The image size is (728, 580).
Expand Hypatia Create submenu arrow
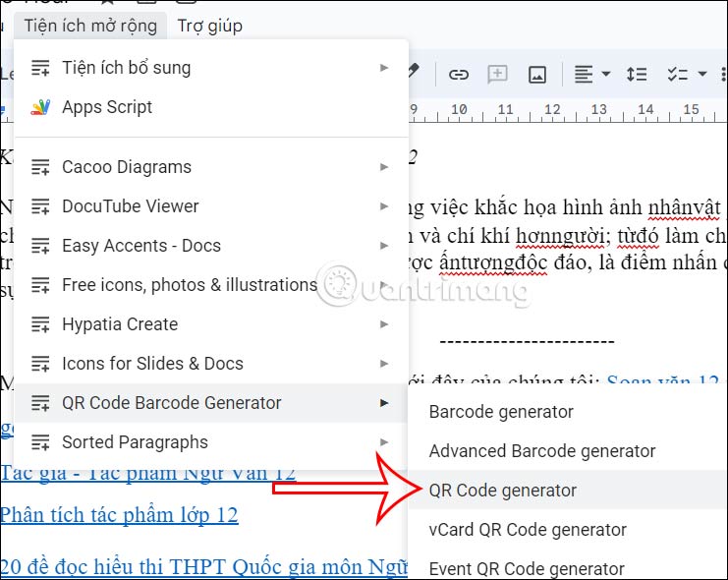[384, 324]
